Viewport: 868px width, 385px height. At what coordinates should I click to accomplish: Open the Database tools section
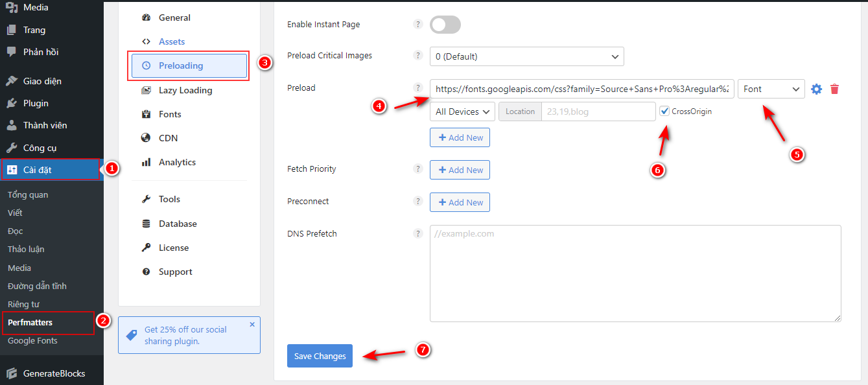tap(176, 223)
